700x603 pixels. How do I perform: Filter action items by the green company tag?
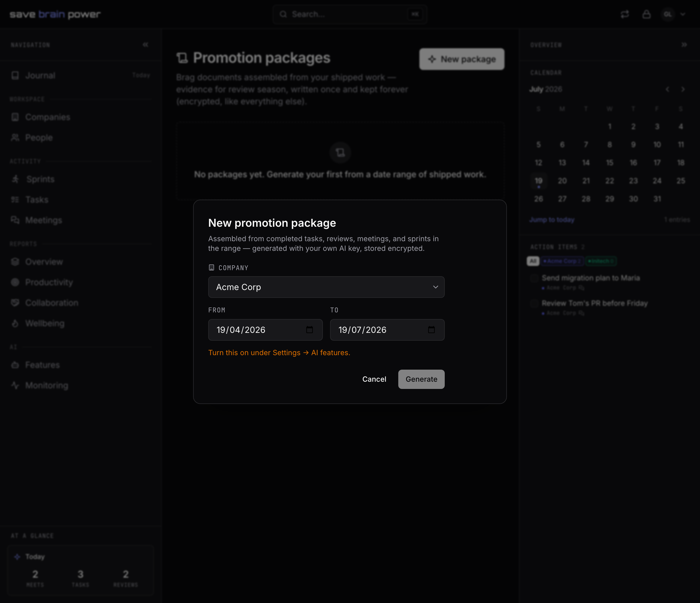601,261
